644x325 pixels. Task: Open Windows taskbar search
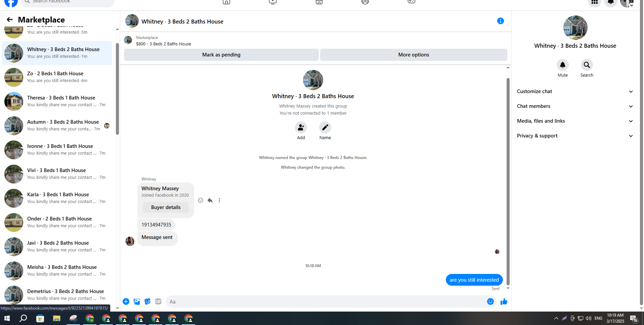coord(23,318)
